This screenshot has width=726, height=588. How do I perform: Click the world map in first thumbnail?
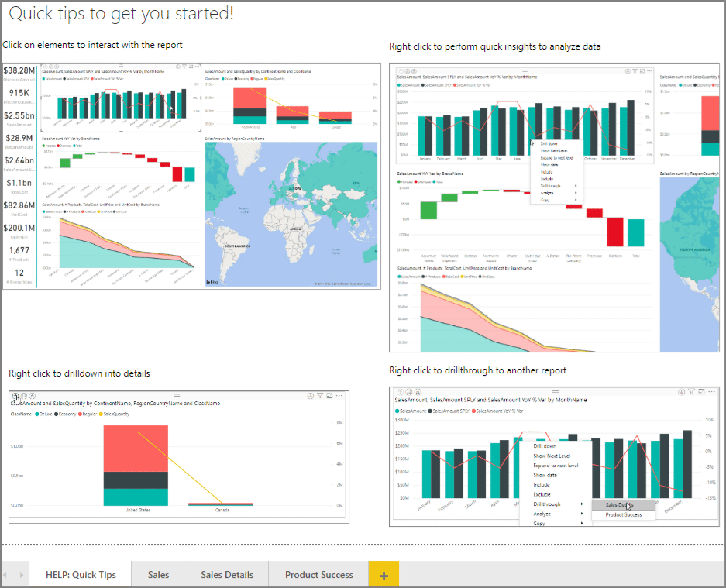click(x=291, y=215)
